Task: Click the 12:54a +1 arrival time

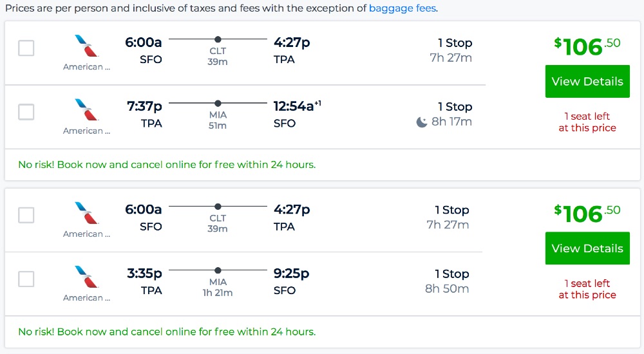Action: (x=296, y=107)
